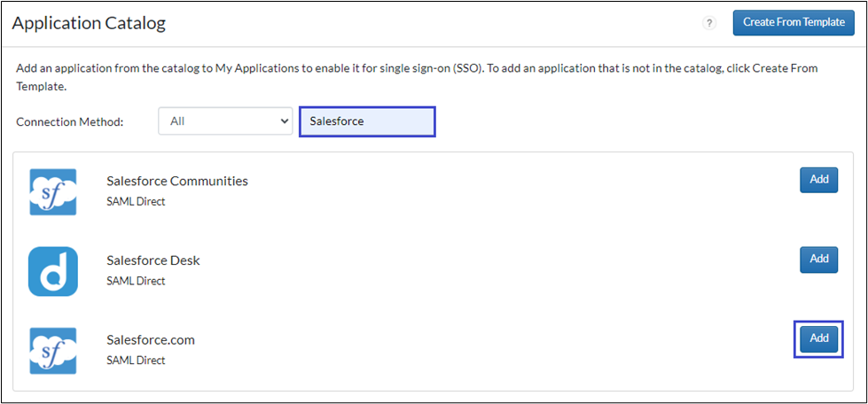Click the Salesforce Desk logo icon
This screenshot has height=404, width=868.
53,271
